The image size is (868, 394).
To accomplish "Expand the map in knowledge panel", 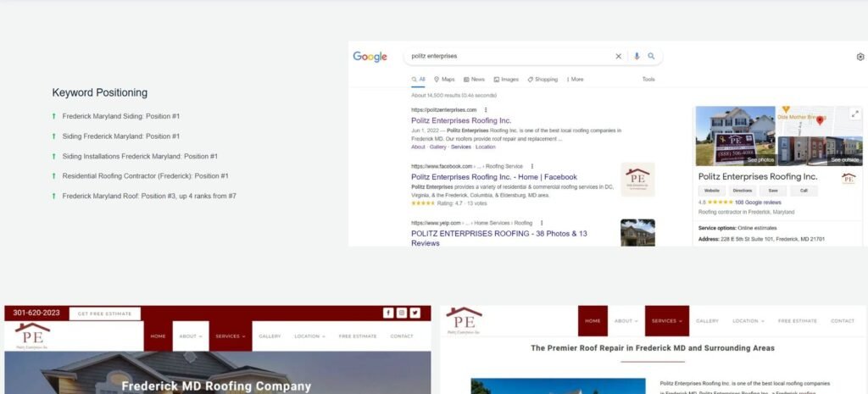I will pos(855,114).
